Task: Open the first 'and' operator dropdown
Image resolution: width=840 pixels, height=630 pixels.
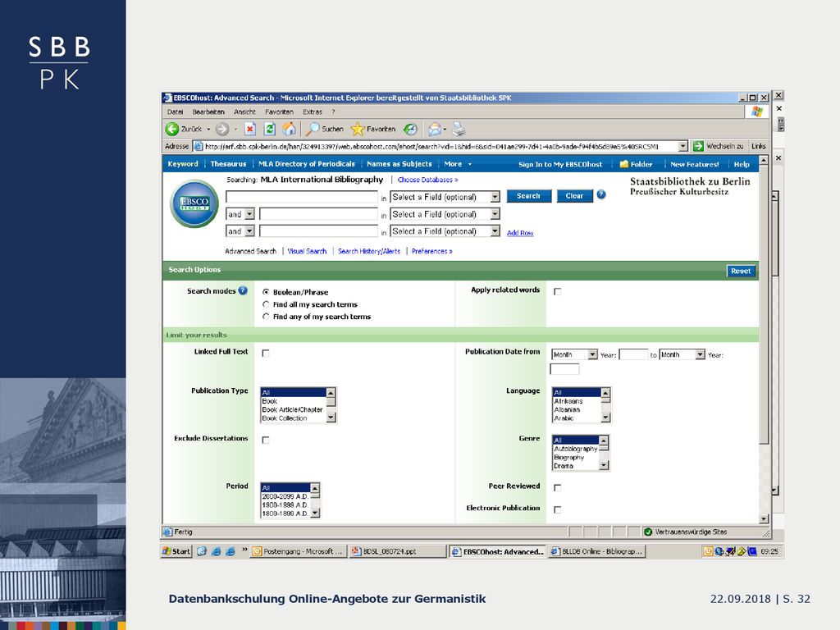Action: click(x=240, y=214)
